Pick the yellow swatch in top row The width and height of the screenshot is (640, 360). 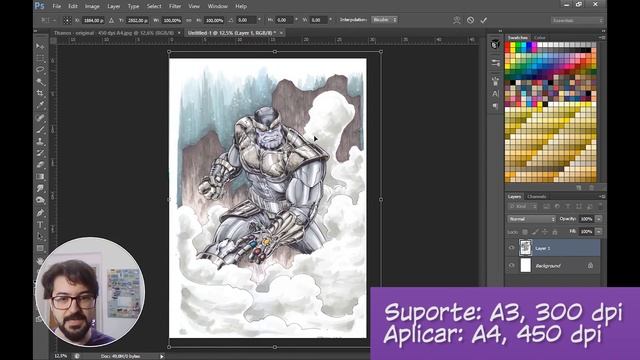point(513,45)
